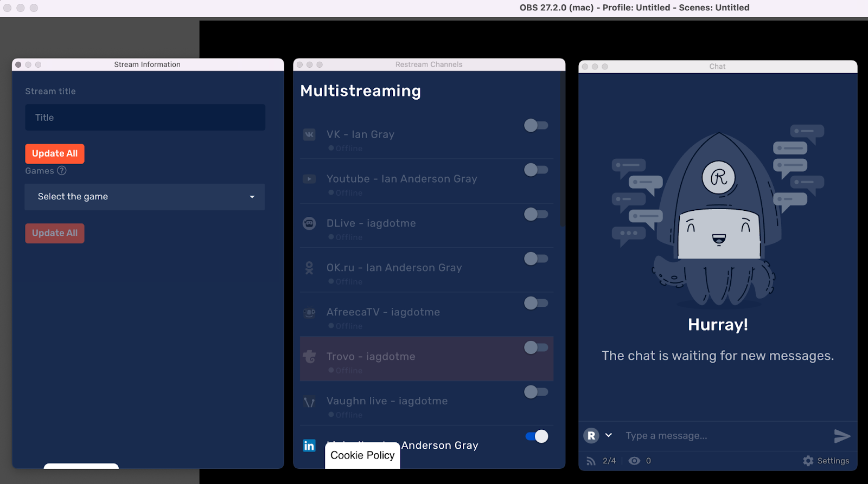868x484 pixels.
Task: Click the channels feed icon beside 2/4
Action: pos(591,461)
